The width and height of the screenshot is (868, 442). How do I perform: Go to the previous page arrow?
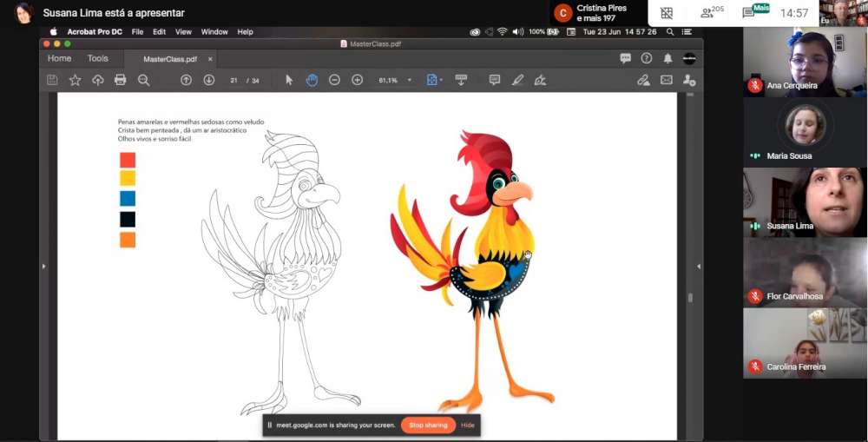tap(186, 80)
